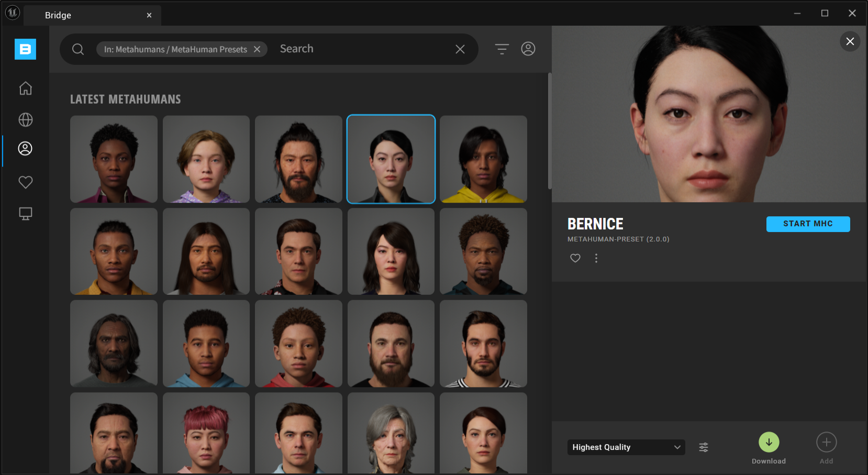This screenshot has height=475, width=868.
Task: Open the globe collections icon in sidebar
Action: (x=25, y=120)
